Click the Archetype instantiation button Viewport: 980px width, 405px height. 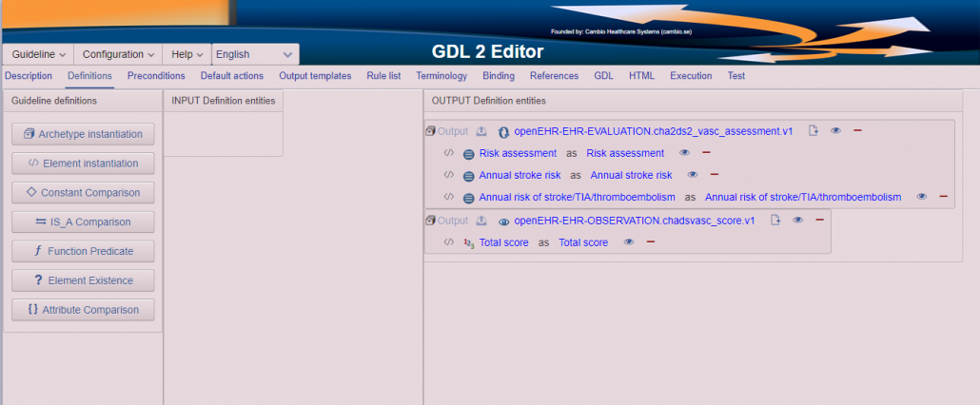(83, 134)
